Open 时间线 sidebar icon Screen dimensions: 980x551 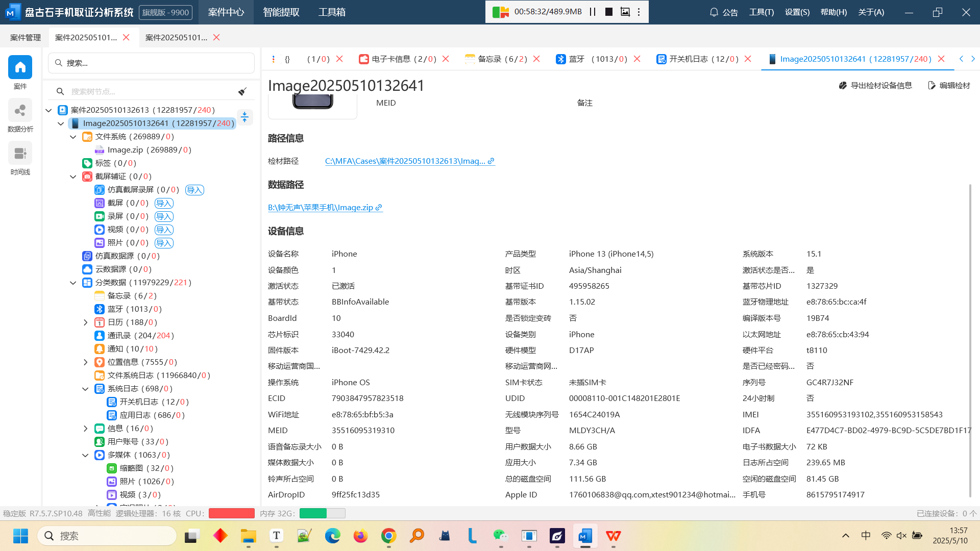[x=20, y=153]
